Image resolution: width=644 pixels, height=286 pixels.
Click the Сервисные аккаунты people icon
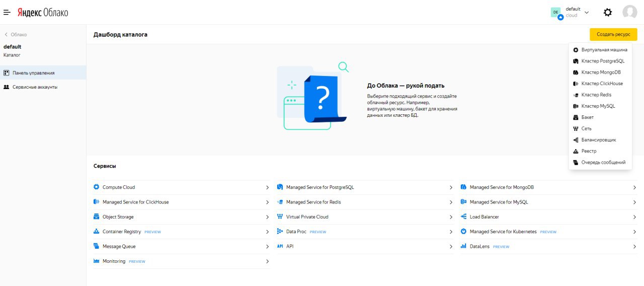pyautogui.click(x=7, y=87)
